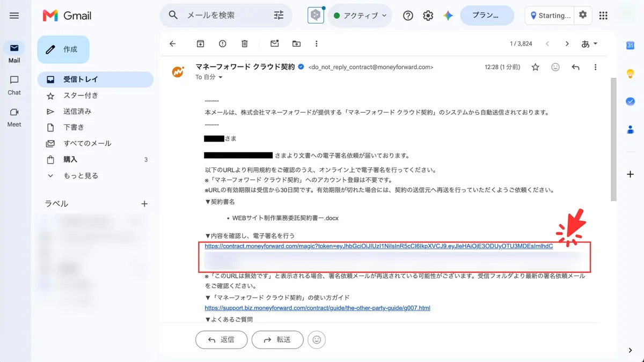Switch to Chat in the sidebar
Image resolution: width=644 pixels, height=362 pixels.
(x=14, y=85)
